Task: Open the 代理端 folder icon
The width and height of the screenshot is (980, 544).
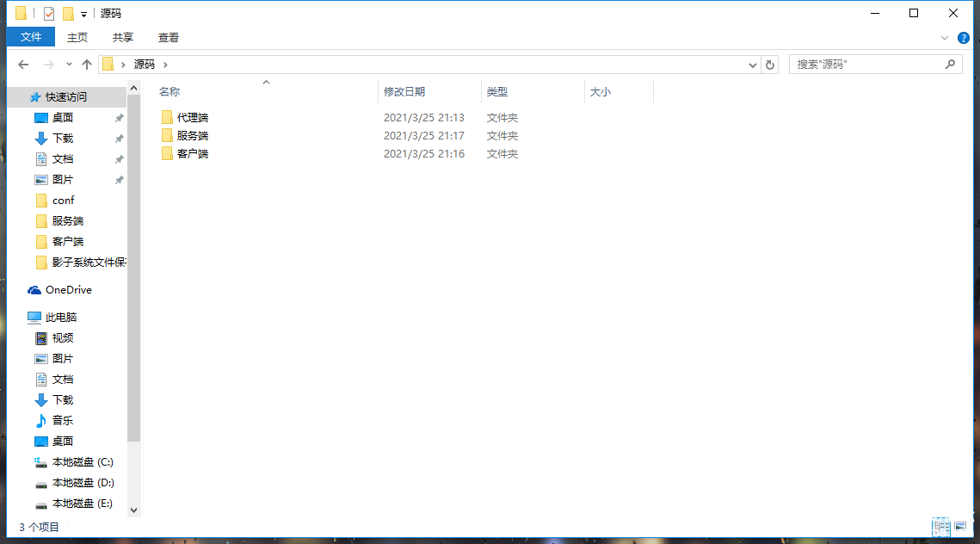Action: click(167, 118)
